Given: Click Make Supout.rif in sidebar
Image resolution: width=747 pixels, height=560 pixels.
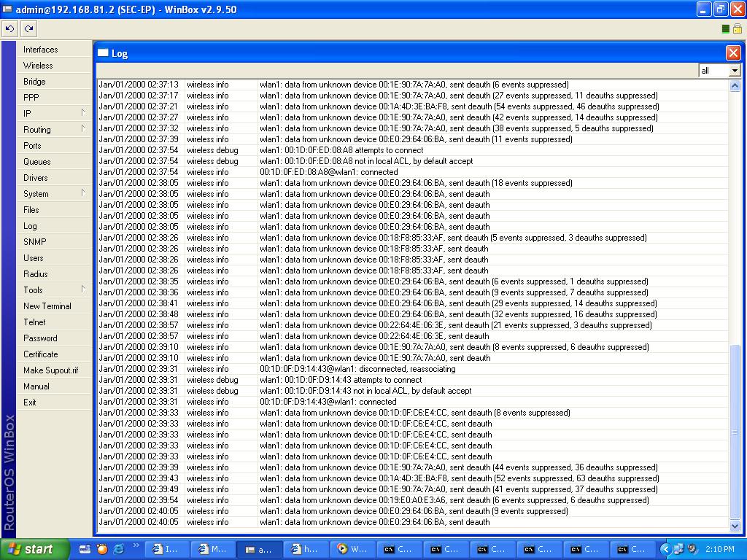Looking at the screenshot, I should (54, 370).
